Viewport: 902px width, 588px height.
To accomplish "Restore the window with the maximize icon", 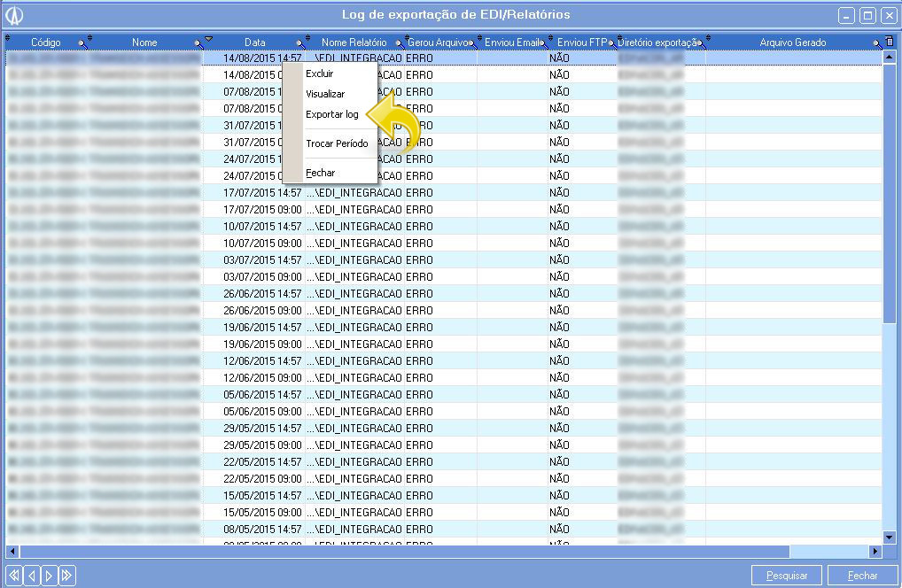I will coord(867,16).
